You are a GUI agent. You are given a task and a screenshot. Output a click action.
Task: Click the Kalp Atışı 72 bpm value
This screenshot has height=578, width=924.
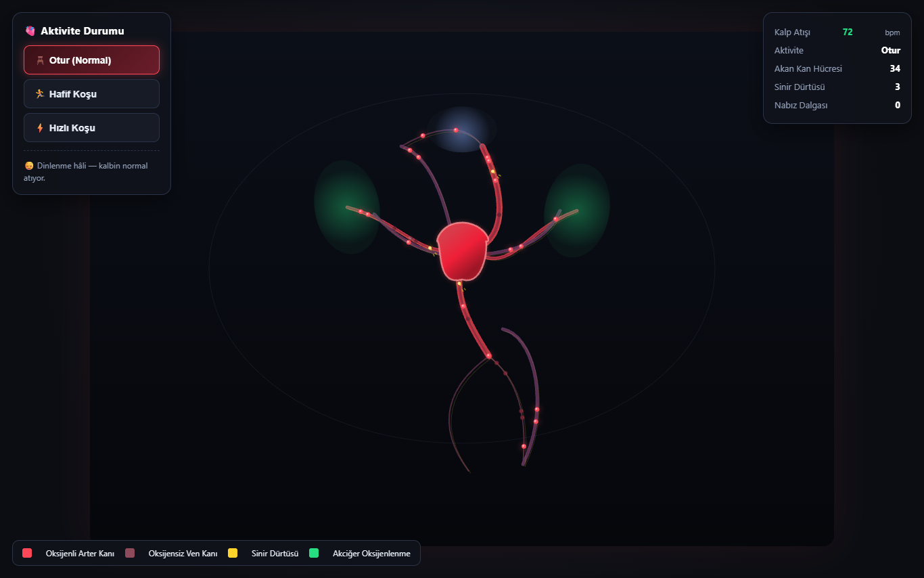click(848, 32)
